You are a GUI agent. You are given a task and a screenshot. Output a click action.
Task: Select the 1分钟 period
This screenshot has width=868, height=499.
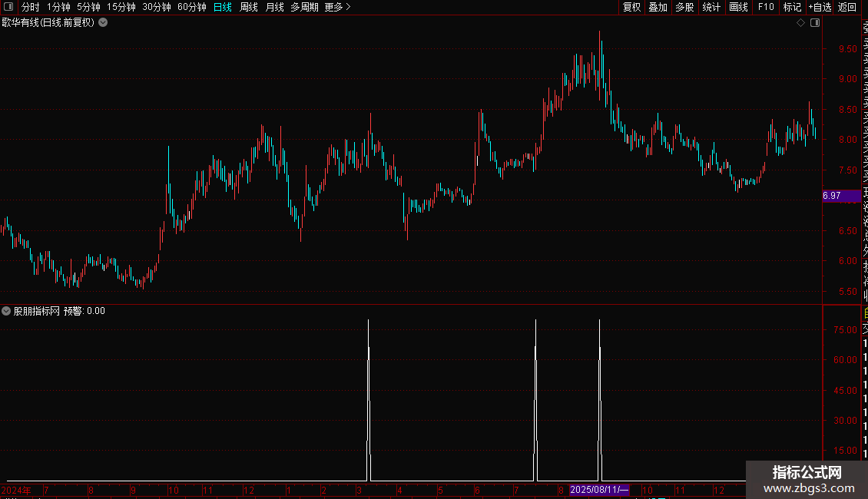(58, 7)
